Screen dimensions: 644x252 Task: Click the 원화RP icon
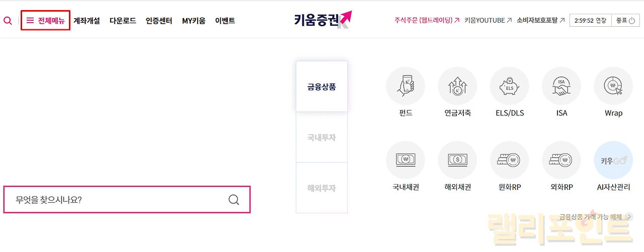pyautogui.click(x=509, y=160)
